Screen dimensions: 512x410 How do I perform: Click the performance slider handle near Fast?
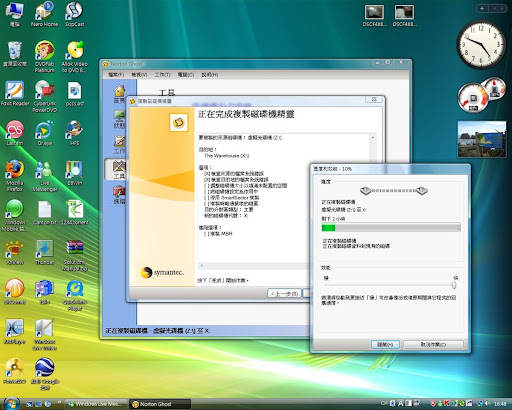coord(454,285)
